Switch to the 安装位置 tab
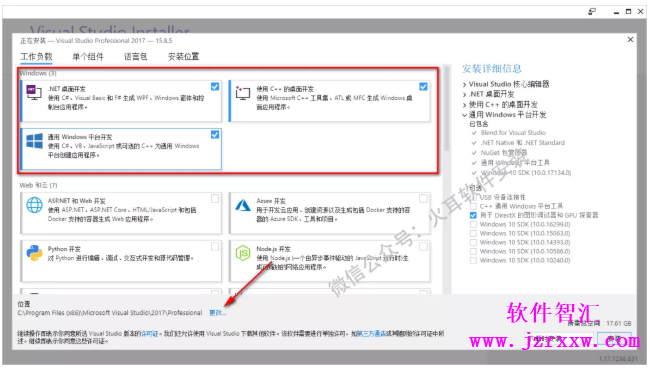650x368 pixels. click(183, 56)
